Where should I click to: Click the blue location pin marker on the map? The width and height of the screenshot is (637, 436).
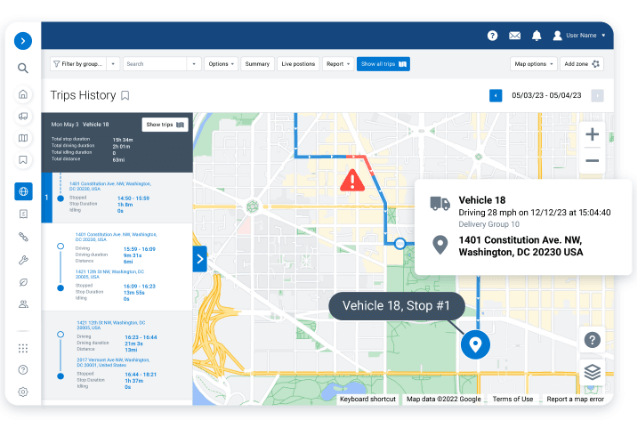point(475,345)
